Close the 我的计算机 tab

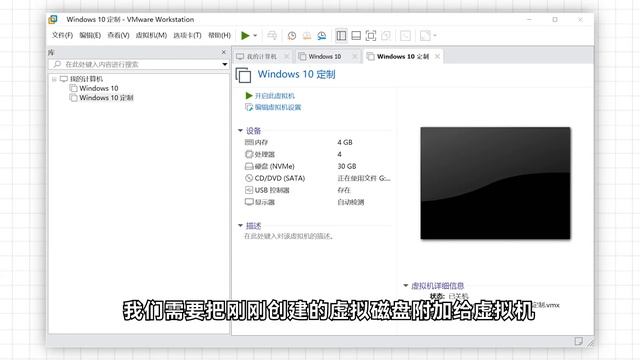[287, 57]
